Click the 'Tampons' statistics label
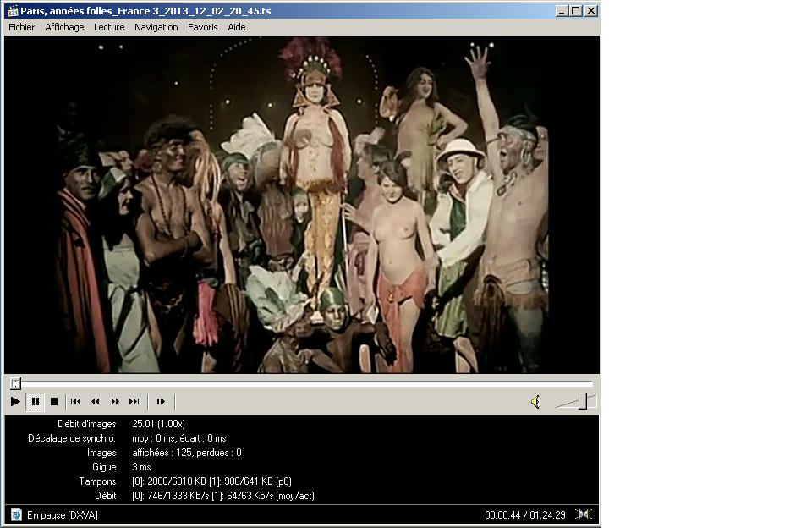 97,481
